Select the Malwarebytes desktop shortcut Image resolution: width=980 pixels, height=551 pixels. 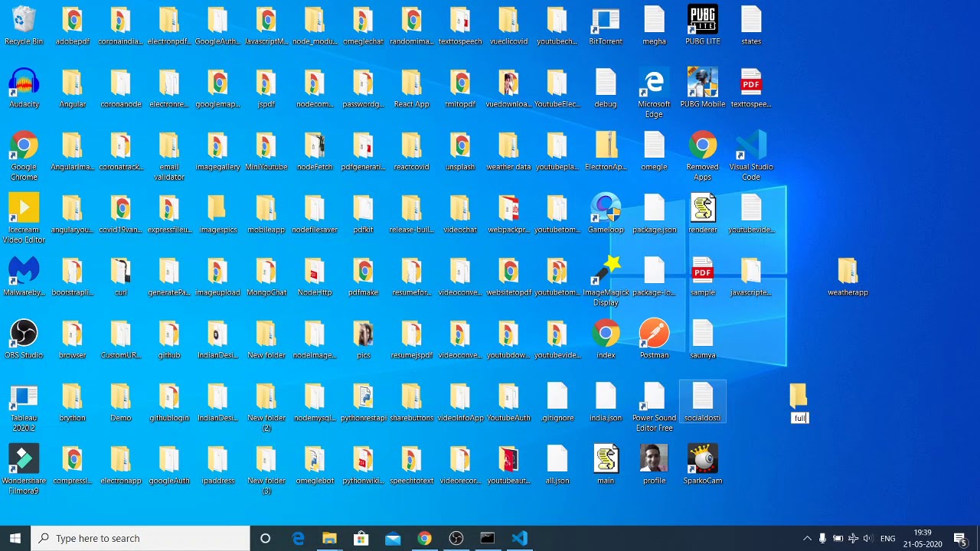click(24, 272)
